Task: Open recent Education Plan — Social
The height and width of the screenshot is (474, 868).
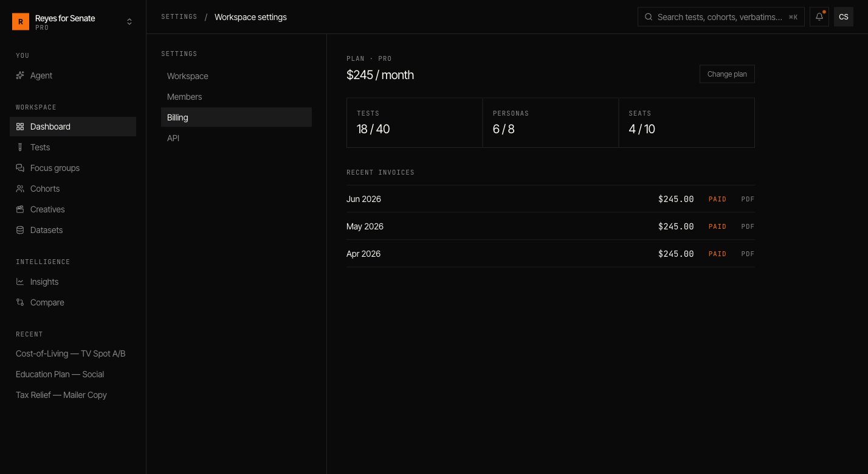Action: [60, 374]
